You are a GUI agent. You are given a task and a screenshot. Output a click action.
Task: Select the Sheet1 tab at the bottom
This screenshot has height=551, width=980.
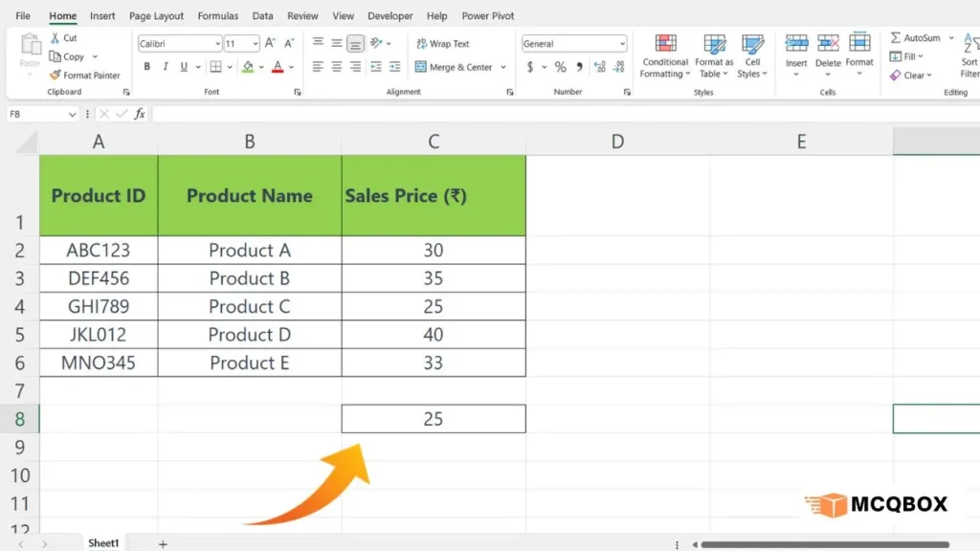coord(103,541)
